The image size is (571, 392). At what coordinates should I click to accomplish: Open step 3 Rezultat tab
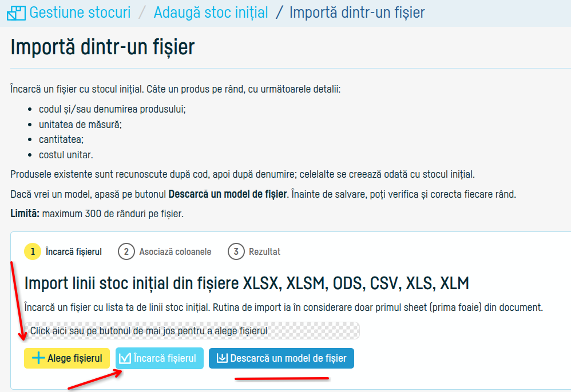pyautogui.click(x=254, y=251)
